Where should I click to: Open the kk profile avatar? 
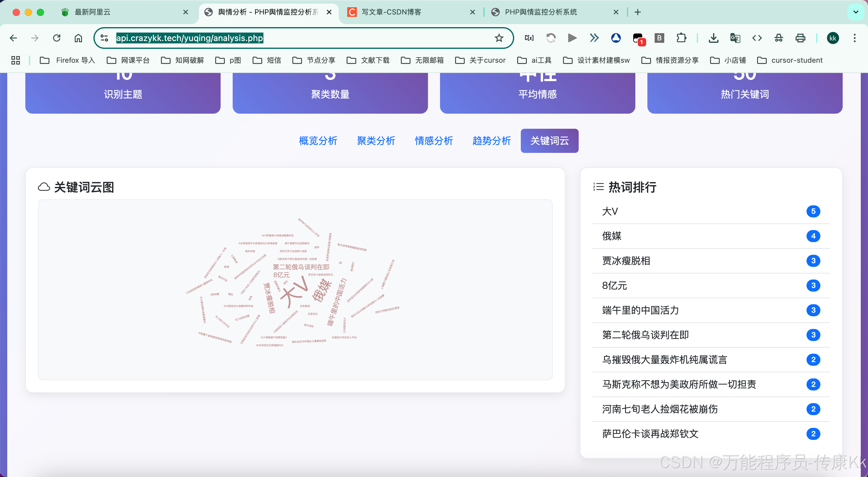(x=833, y=38)
